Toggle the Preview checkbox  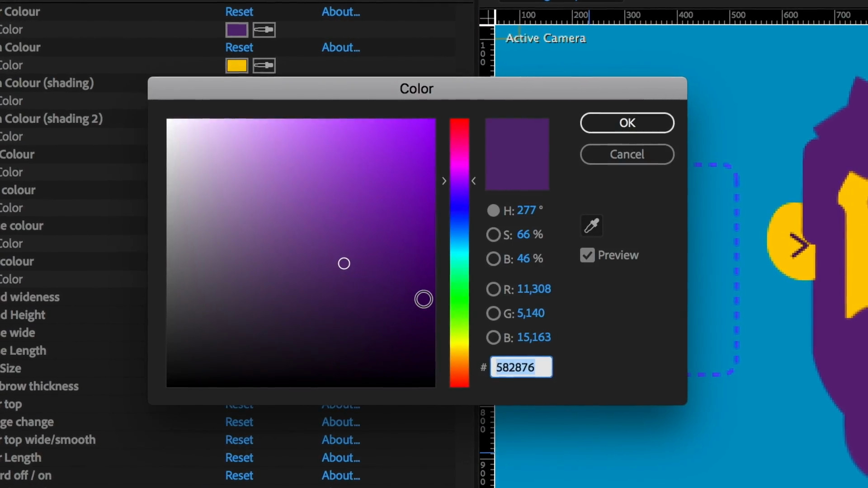point(587,255)
